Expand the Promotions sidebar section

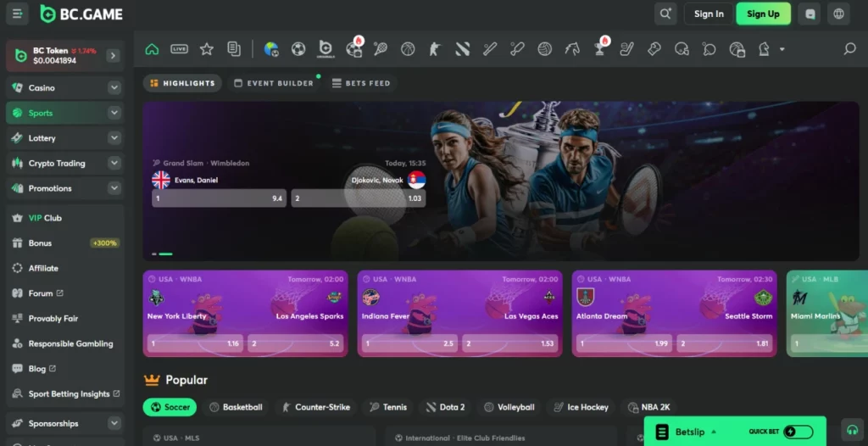point(114,188)
